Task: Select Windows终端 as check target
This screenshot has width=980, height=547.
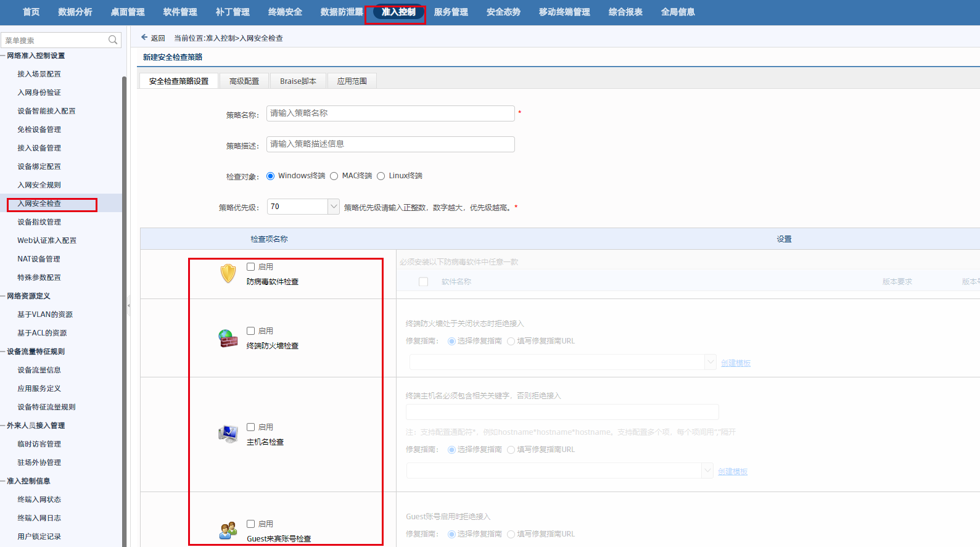Action: [270, 176]
